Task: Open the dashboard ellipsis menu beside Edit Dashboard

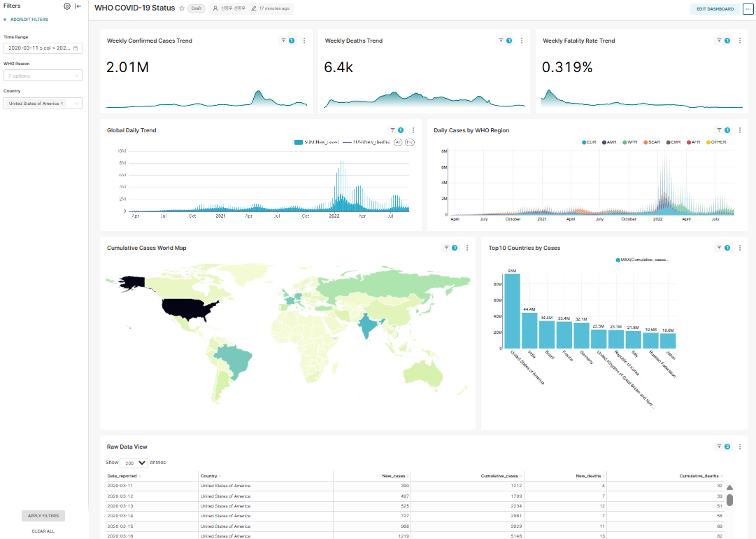Action: coord(748,9)
